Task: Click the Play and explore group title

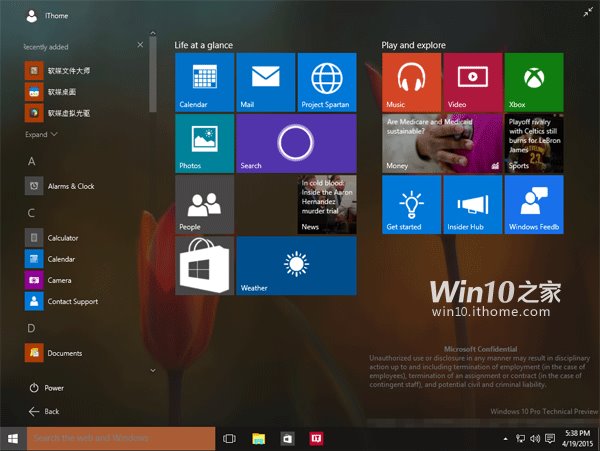Action: click(x=413, y=45)
